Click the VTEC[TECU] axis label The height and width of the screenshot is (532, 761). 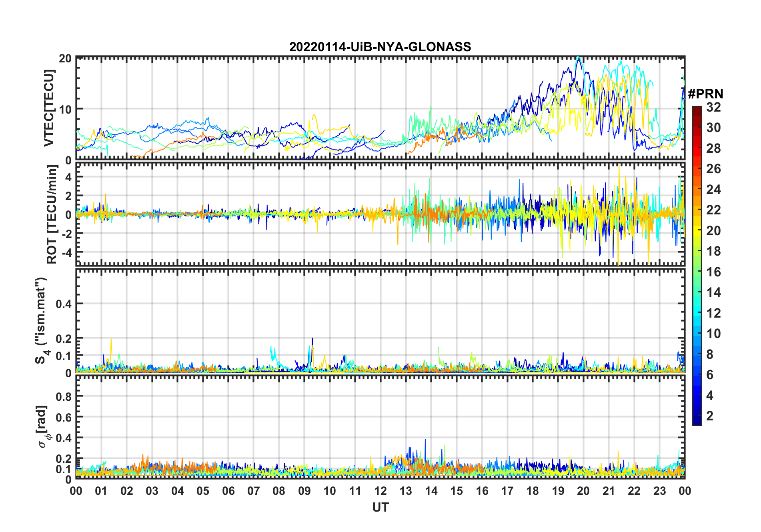coord(49,108)
